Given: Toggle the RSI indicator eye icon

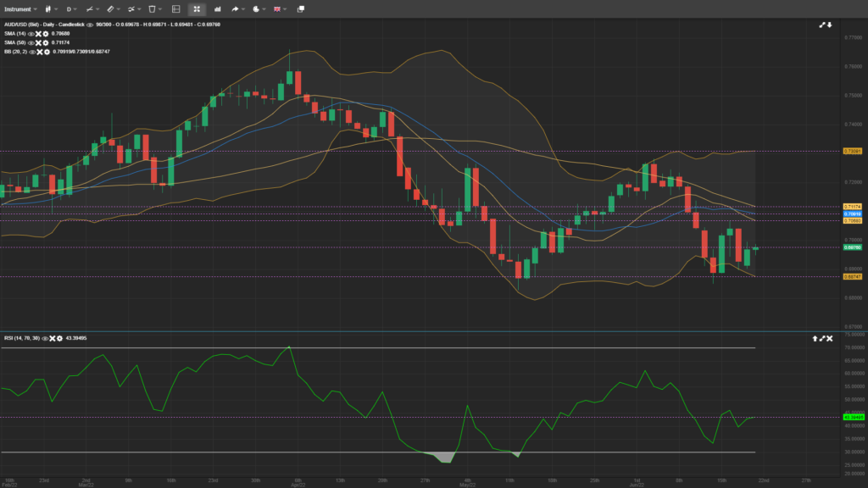Looking at the screenshot, I should [x=45, y=338].
